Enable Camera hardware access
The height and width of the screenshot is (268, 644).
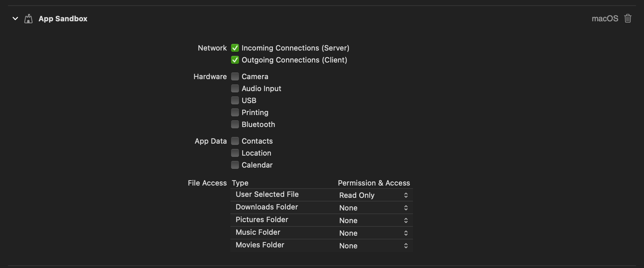click(235, 76)
